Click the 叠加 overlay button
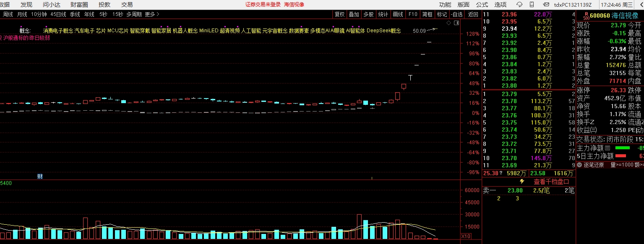This screenshot has height=244, width=644. click(x=354, y=14)
